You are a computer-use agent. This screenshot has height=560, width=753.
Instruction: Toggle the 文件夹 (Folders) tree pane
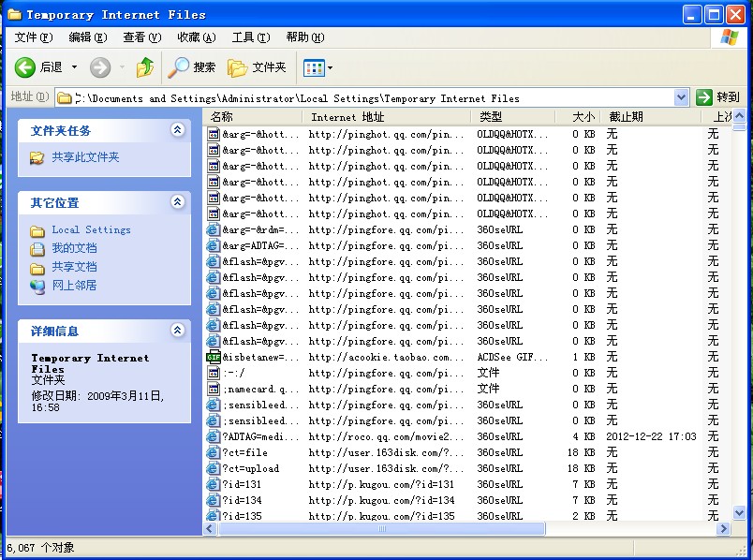pyautogui.click(x=257, y=67)
